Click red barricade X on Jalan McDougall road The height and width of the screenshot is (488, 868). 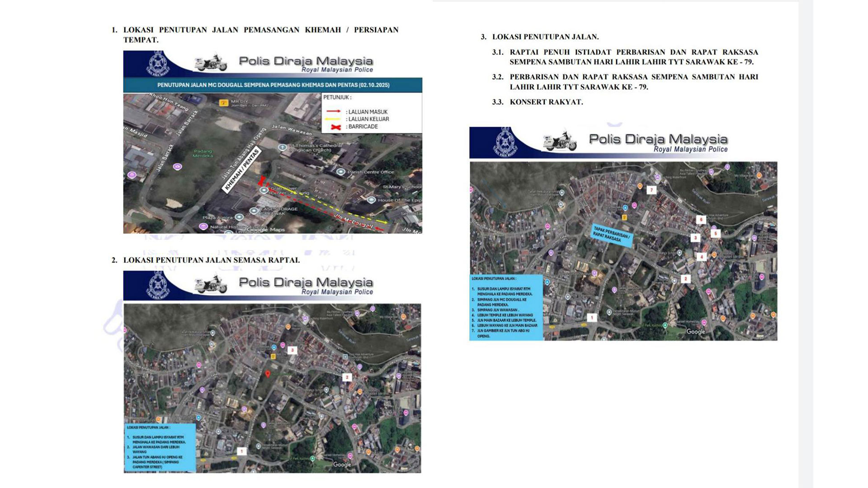click(261, 181)
